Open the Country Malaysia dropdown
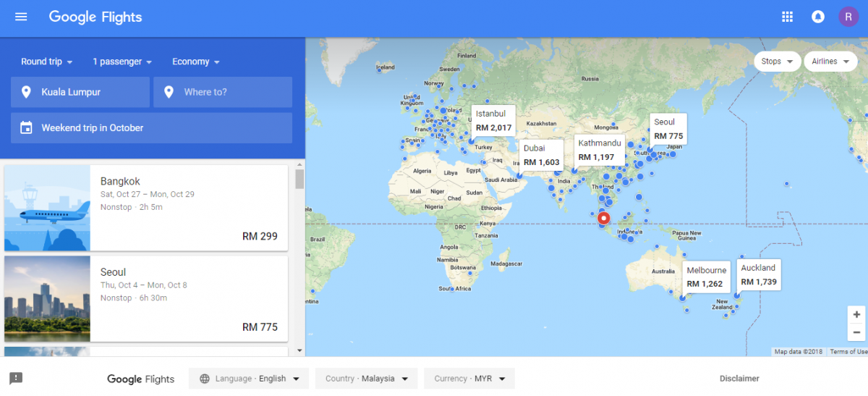The height and width of the screenshot is (396, 868). [x=367, y=379]
